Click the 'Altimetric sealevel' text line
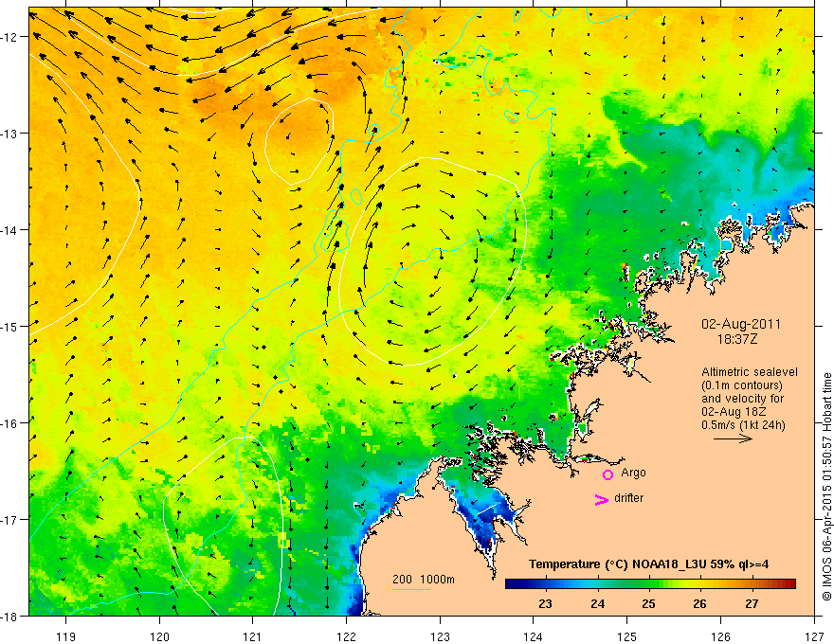This screenshot has height=644, width=834. pos(749,372)
